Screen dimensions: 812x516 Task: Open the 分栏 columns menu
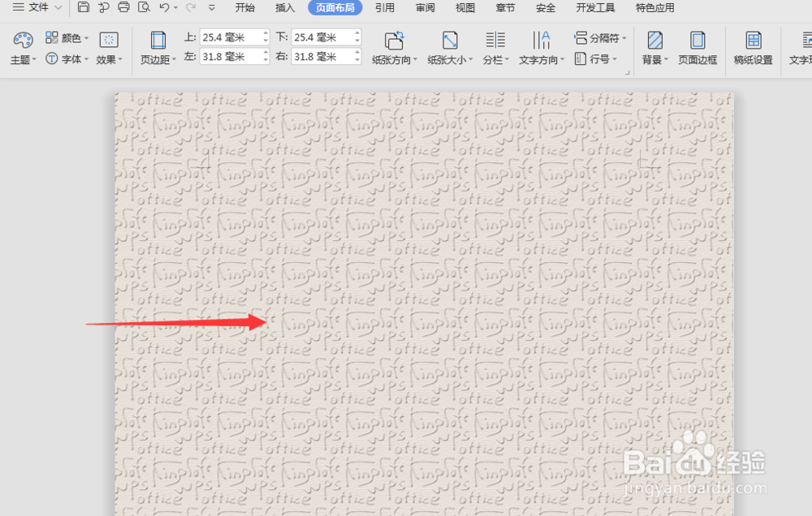tap(495, 49)
